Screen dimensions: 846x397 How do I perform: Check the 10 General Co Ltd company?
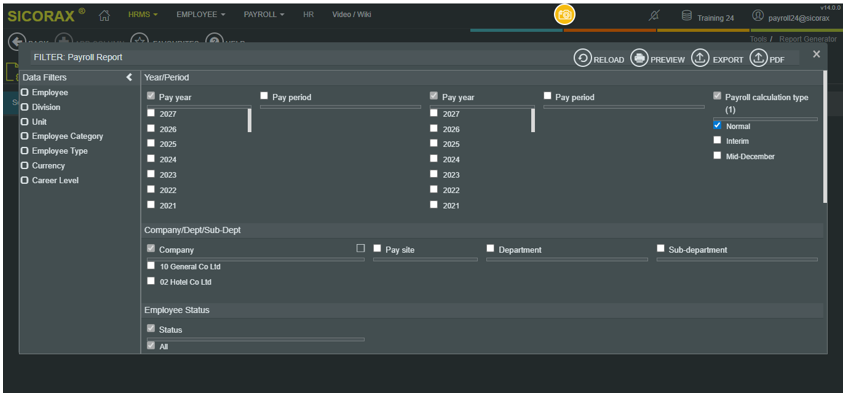pyautogui.click(x=151, y=265)
